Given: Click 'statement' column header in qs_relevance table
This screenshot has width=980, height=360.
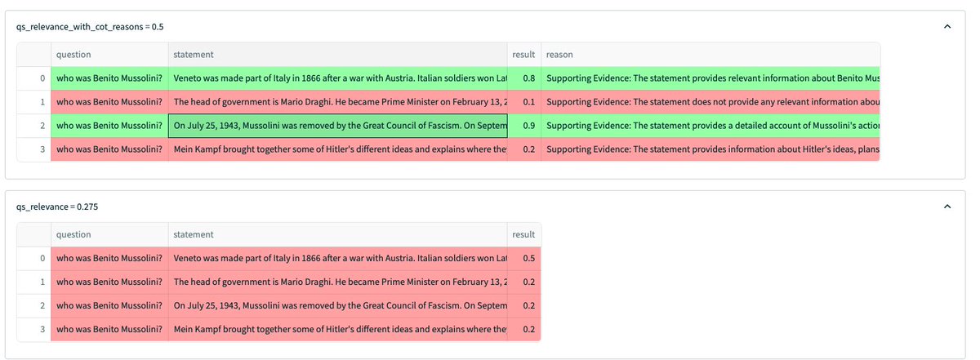Looking at the screenshot, I should point(337,234).
